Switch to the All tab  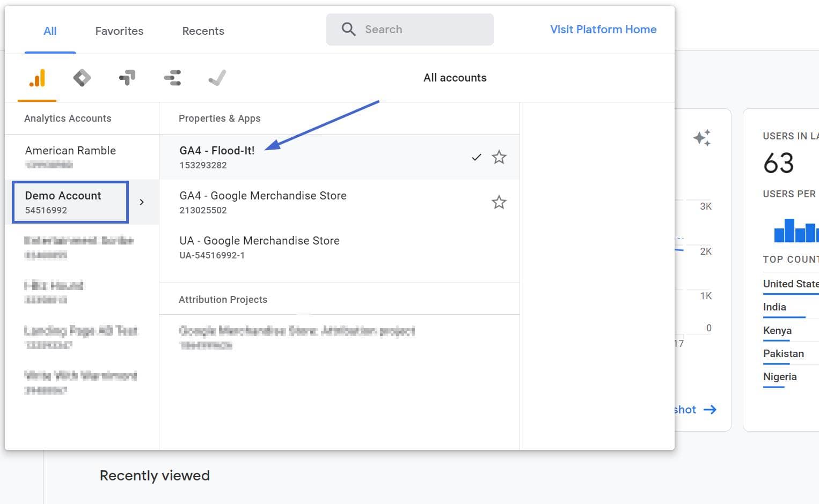click(50, 31)
